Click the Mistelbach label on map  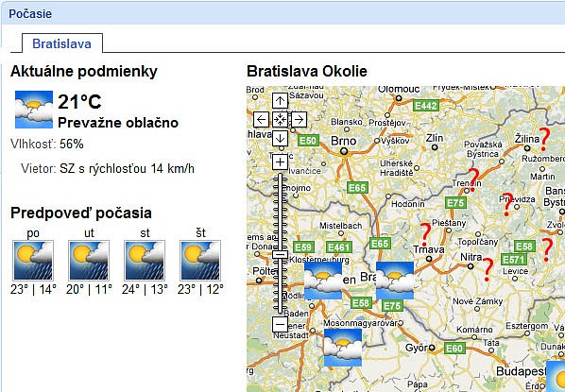pyautogui.click(x=340, y=226)
